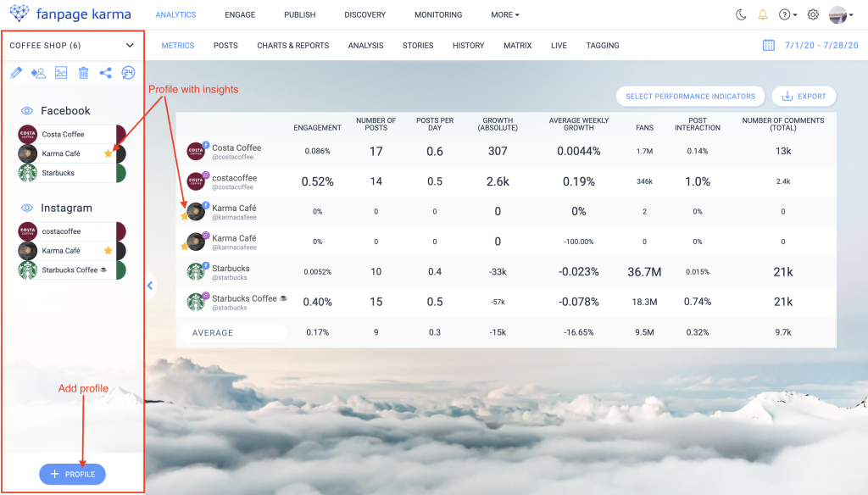This screenshot has height=495, width=868.
Task: Click the 24-hour refresh icon
Action: (128, 73)
